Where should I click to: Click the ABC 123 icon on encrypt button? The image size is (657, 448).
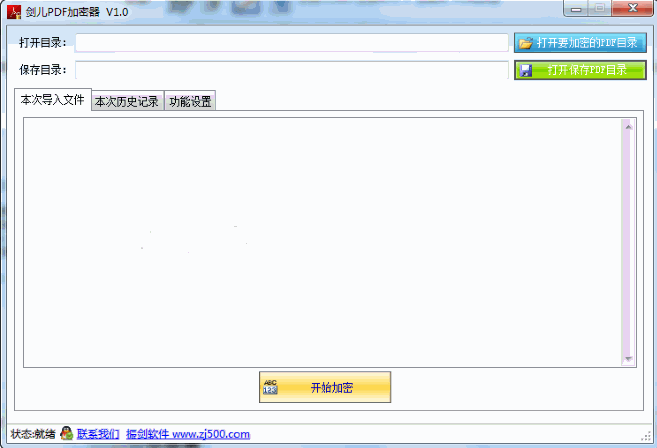pos(270,387)
